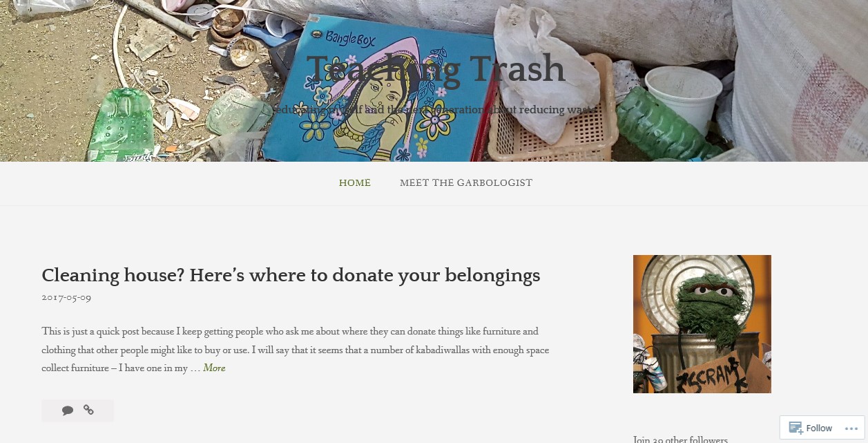868x443 pixels.
Task: Click the Oscar the Grouch sidebar image
Action: point(702,324)
